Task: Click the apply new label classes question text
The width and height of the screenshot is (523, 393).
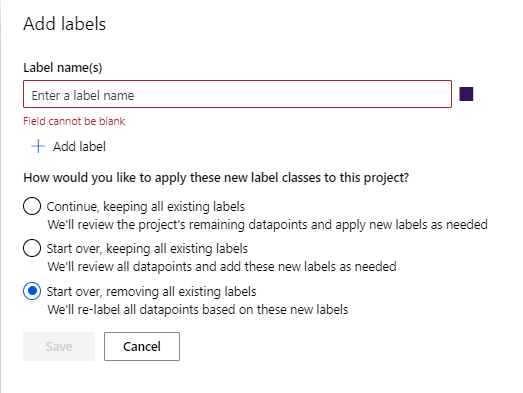Action: pyautogui.click(x=216, y=177)
